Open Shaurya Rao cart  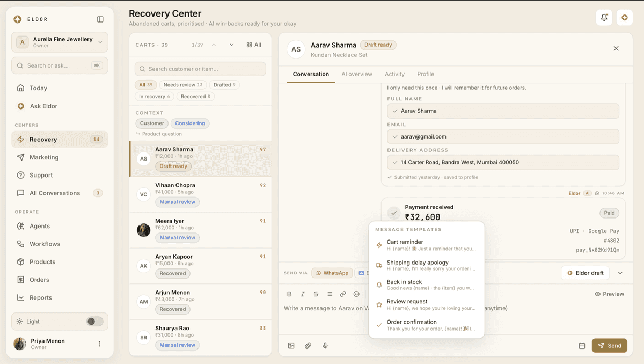(201, 338)
